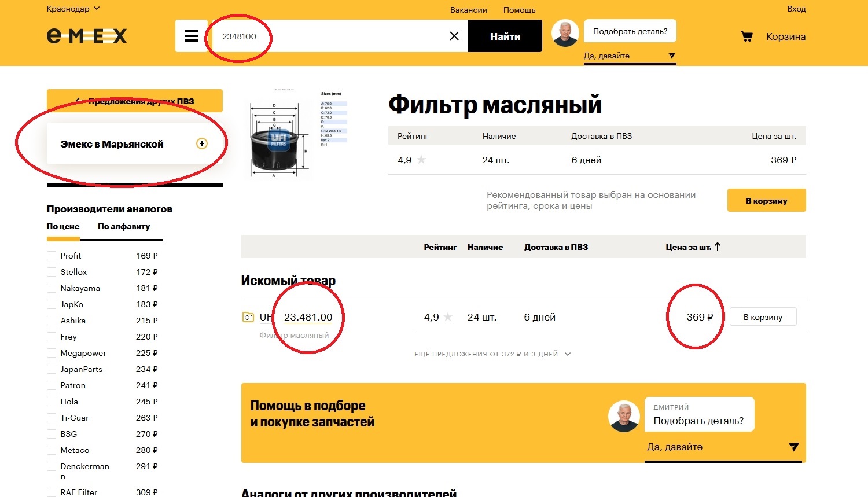Click the Корзина link
Screen dimensions: 868x497
coord(786,36)
